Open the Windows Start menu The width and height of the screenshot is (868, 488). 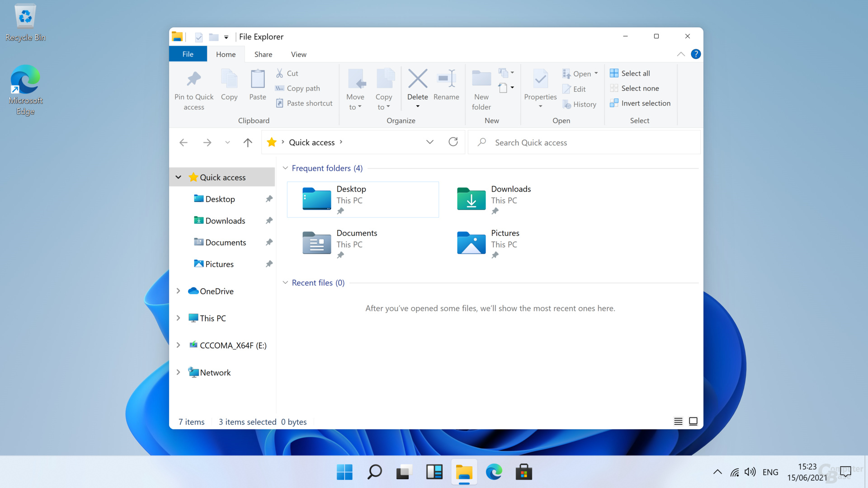pos(344,472)
